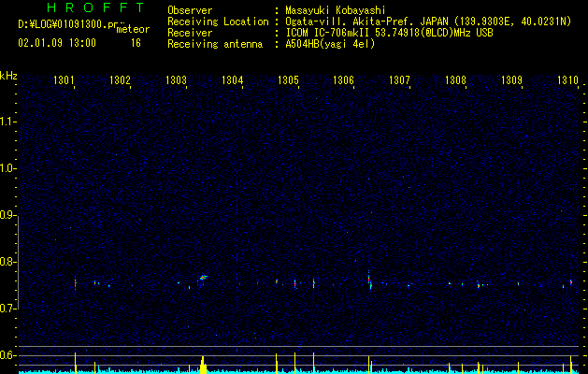Click the 1306 time marker
The height and width of the screenshot is (374, 588).
343,79
